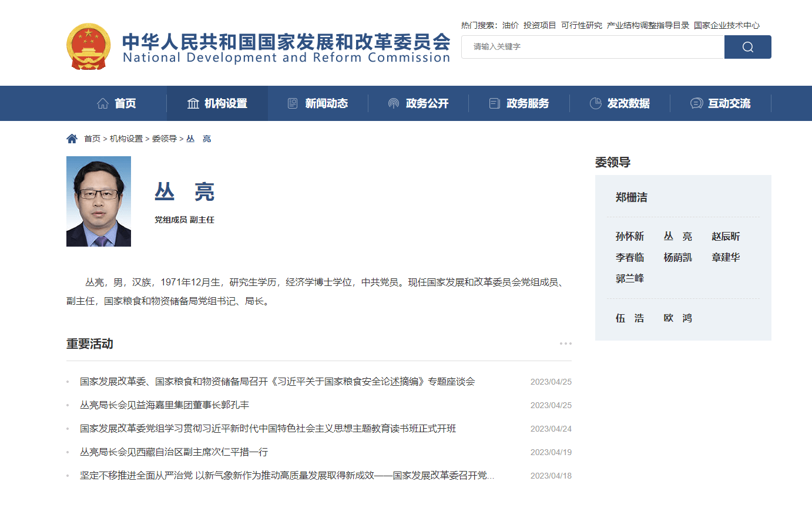The image size is (812, 515).
Task: Click the 委领导 breadcrumb link
Action: coord(165,139)
